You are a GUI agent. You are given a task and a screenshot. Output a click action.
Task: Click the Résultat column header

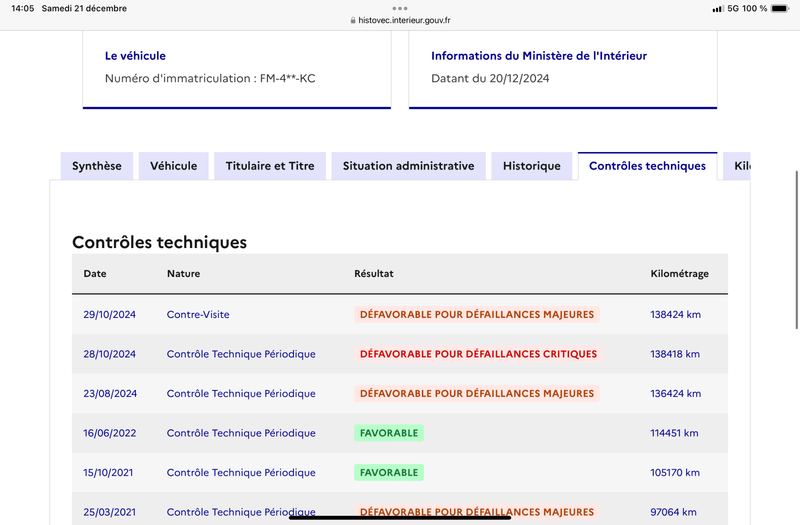374,273
